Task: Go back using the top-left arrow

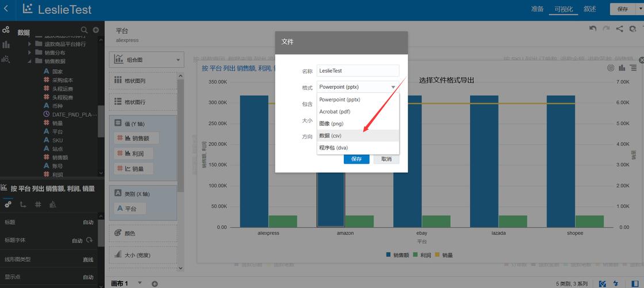Action: [6, 9]
